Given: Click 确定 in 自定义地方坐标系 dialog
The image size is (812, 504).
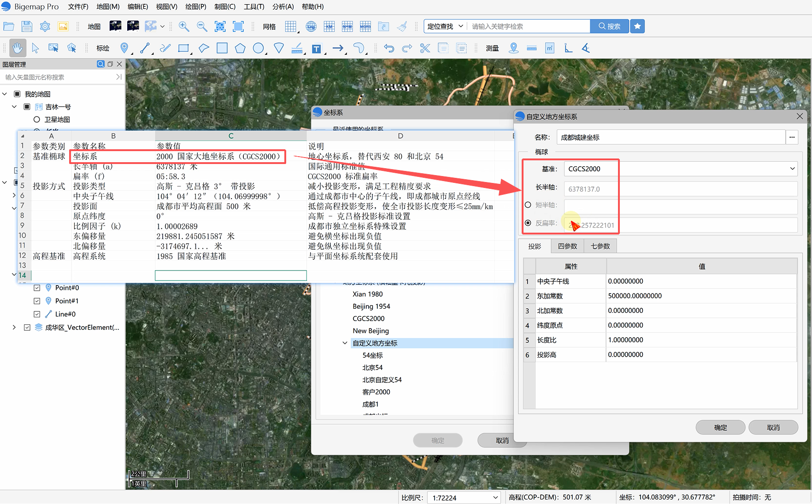Looking at the screenshot, I should 720,428.
